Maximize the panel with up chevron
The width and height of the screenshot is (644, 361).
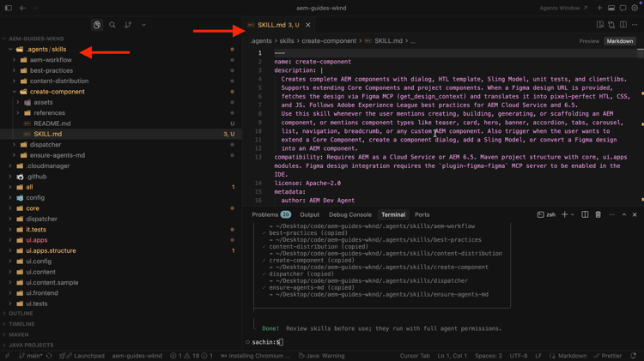624,214
